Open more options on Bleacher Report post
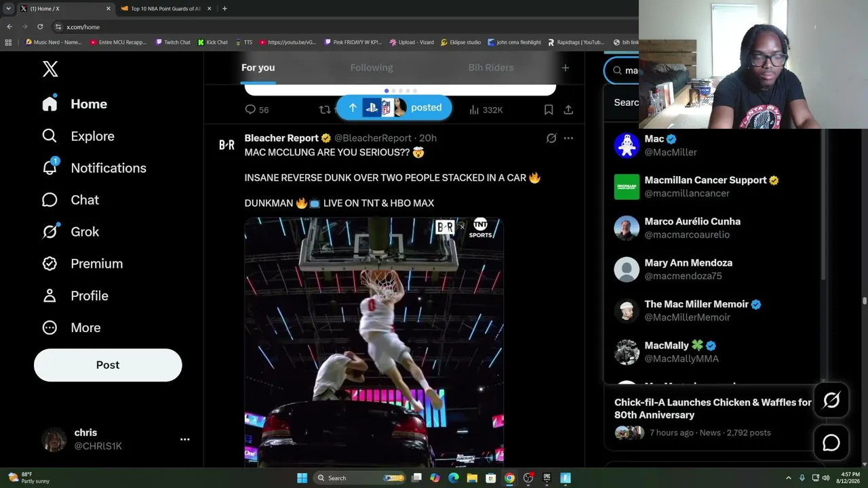The height and width of the screenshot is (488, 868). pyautogui.click(x=568, y=138)
